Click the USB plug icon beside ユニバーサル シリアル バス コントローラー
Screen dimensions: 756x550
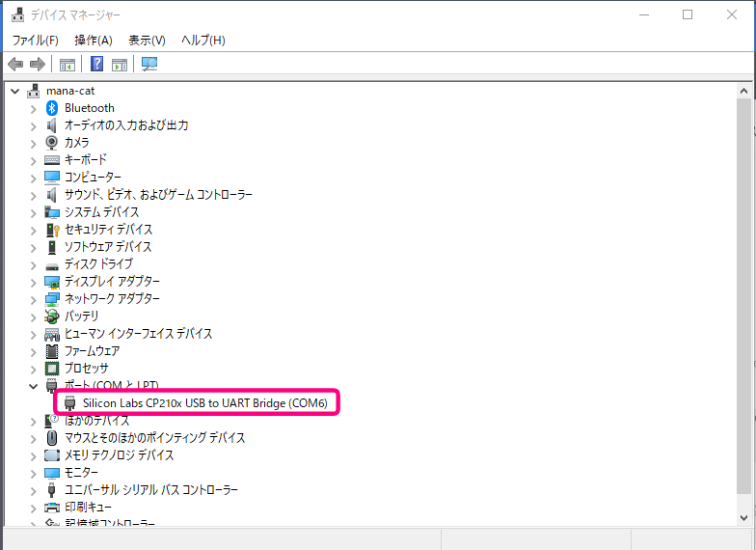52,490
